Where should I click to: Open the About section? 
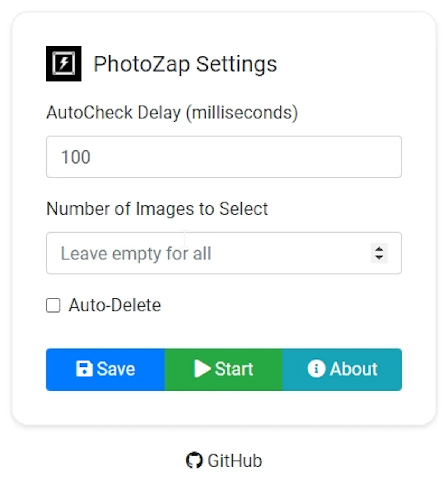[x=342, y=370]
